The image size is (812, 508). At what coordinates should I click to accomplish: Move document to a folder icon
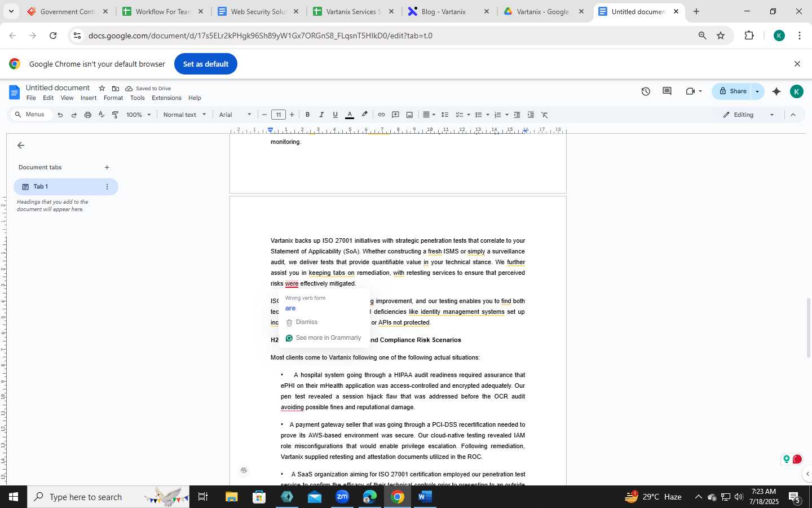(116, 89)
